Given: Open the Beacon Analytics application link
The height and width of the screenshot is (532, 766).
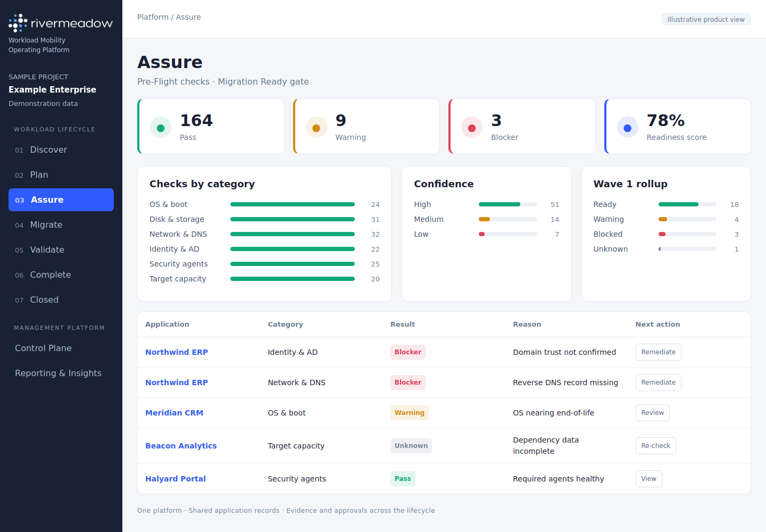Looking at the screenshot, I should (x=181, y=446).
